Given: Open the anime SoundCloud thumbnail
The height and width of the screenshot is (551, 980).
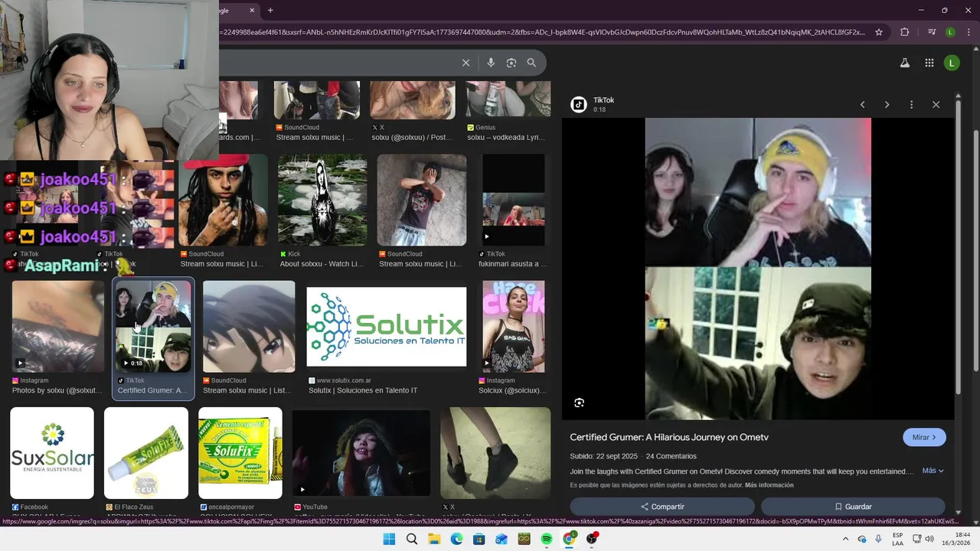Looking at the screenshot, I should pos(249,327).
